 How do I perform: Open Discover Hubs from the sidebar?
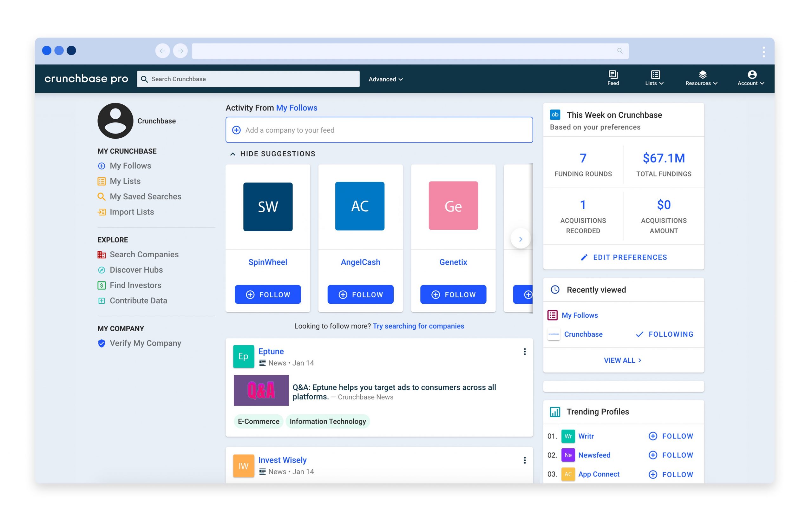point(136,270)
